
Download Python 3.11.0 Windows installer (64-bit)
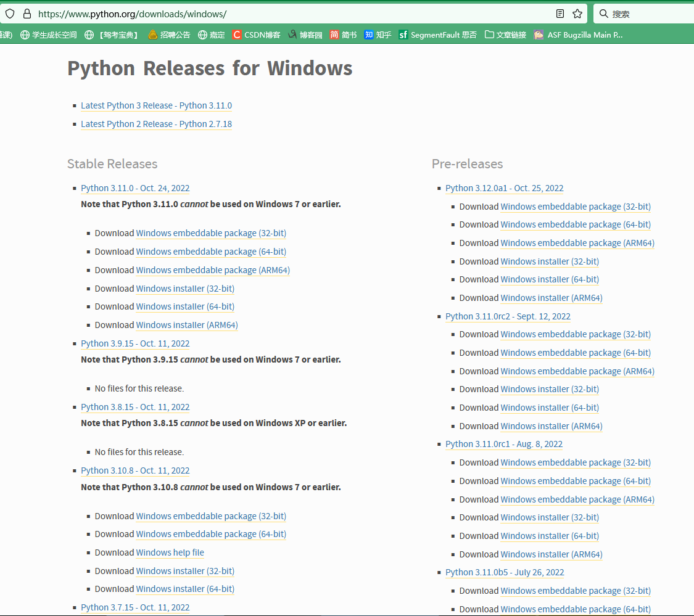(x=185, y=306)
